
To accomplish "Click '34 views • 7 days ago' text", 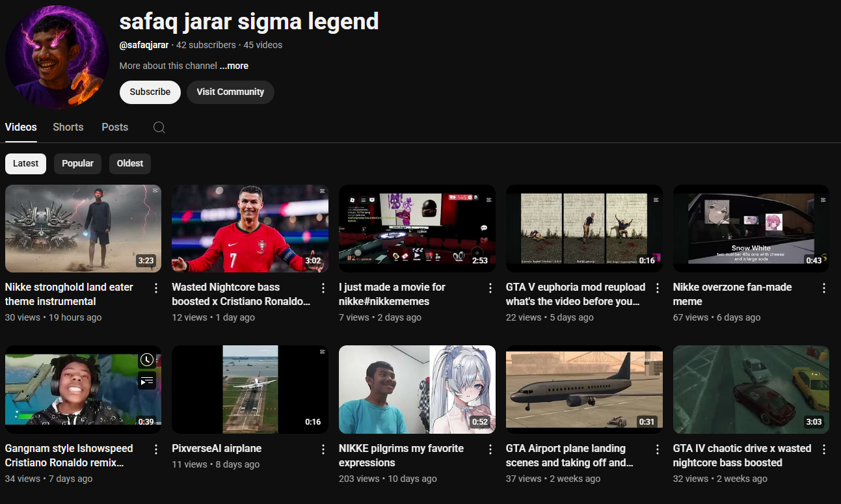I will click(x=49, y=479).
